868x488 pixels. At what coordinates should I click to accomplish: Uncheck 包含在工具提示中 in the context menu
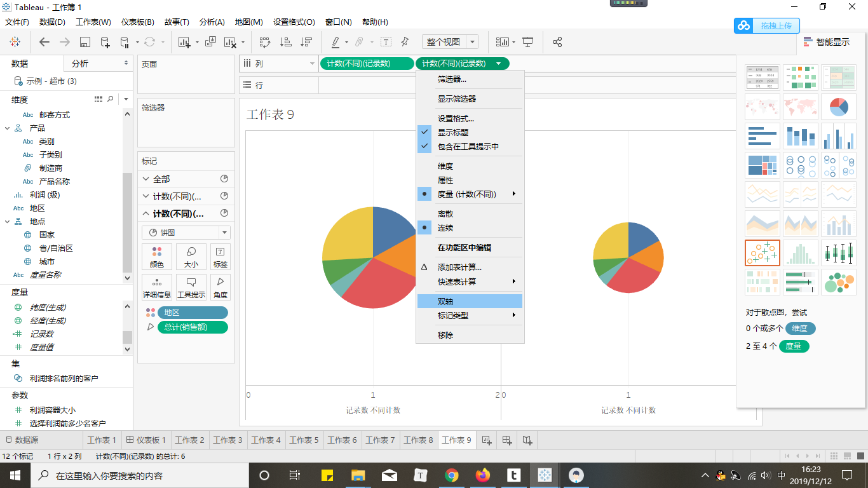(470, 146)
